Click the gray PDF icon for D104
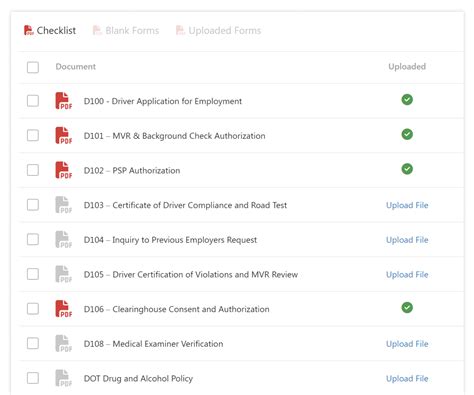The width and height of the screenshot is (474, 395). tap(63, 239)
